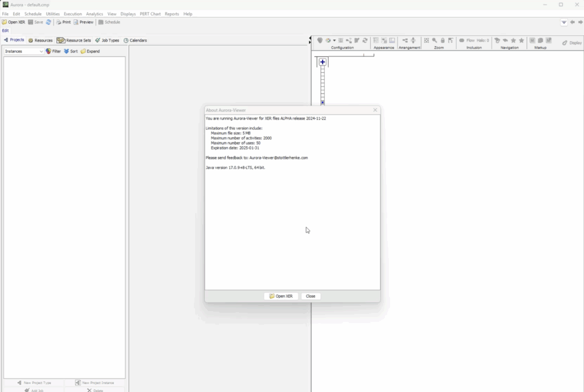Click the refresh icon beside Save

pos(48,22)
